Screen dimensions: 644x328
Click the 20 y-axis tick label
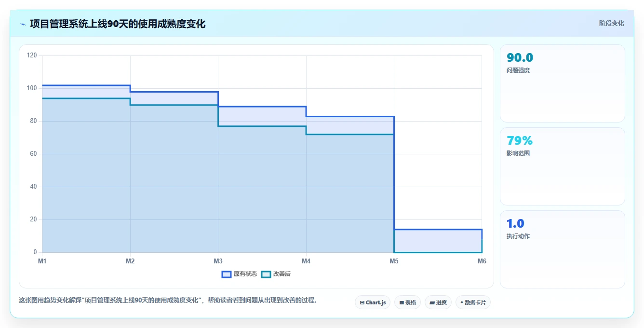[x=33, y=219]
